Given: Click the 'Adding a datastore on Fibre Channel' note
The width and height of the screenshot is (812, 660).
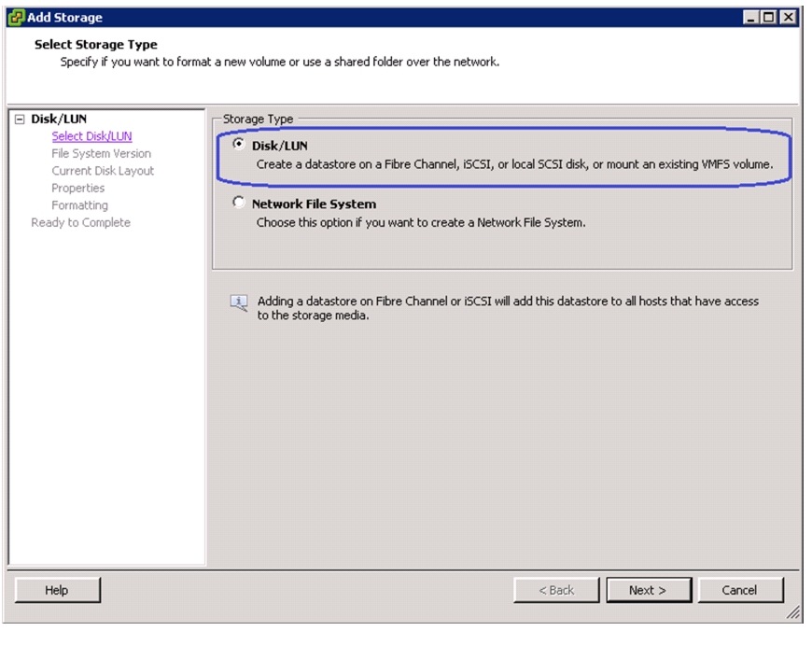Looking at the screenshot, I should point(508,308).
